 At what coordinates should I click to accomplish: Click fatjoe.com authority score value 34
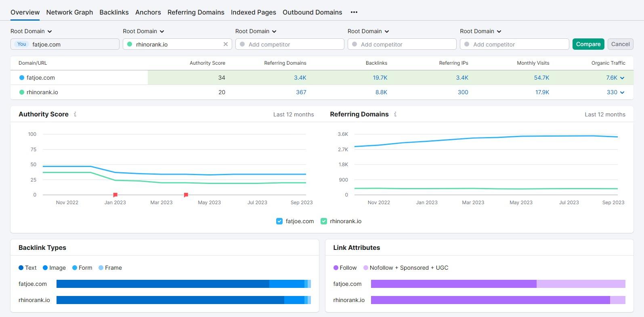(x=222, y=78)
